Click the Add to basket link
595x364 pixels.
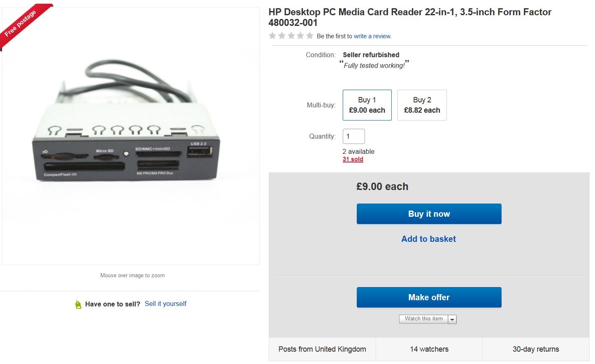[428, 239]
